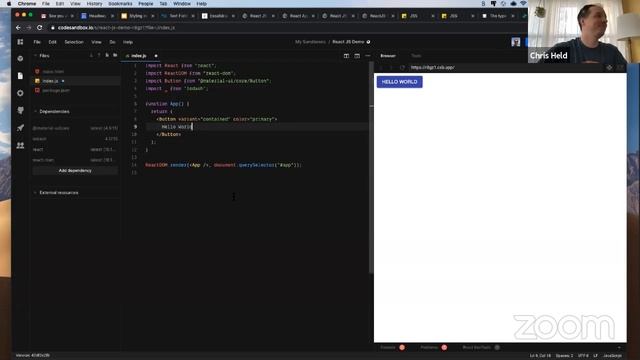This screenshot has height=360, width=640.
Task: Click the new folder icon in Files header
Action: (x=115, y=56)
